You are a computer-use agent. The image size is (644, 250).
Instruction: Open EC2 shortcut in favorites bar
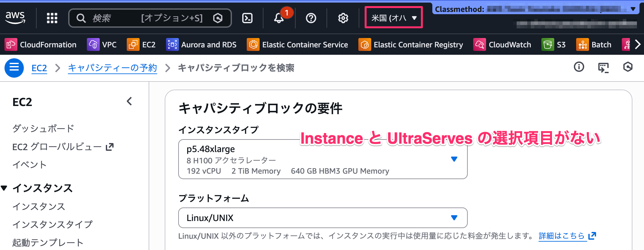point(141,44)
